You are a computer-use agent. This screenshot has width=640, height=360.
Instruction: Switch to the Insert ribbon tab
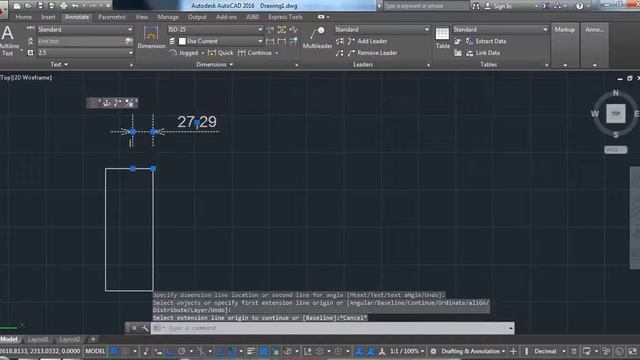click(x=48, y=17)
